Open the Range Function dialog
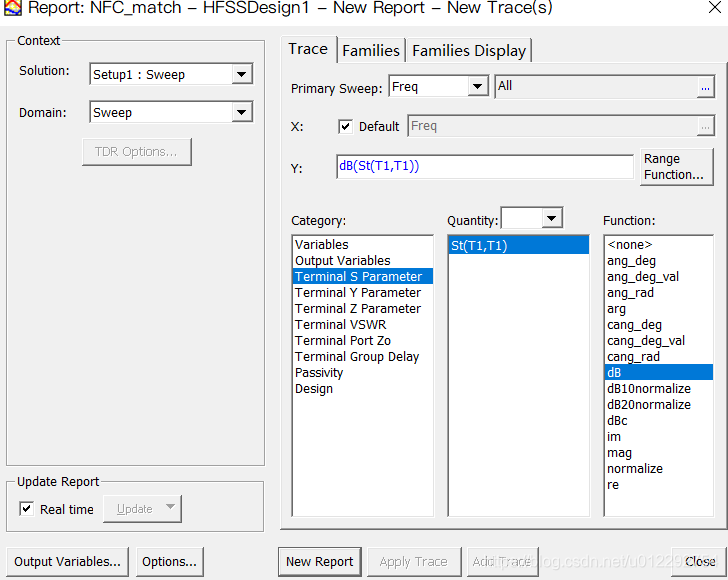 tap(676, 167)
